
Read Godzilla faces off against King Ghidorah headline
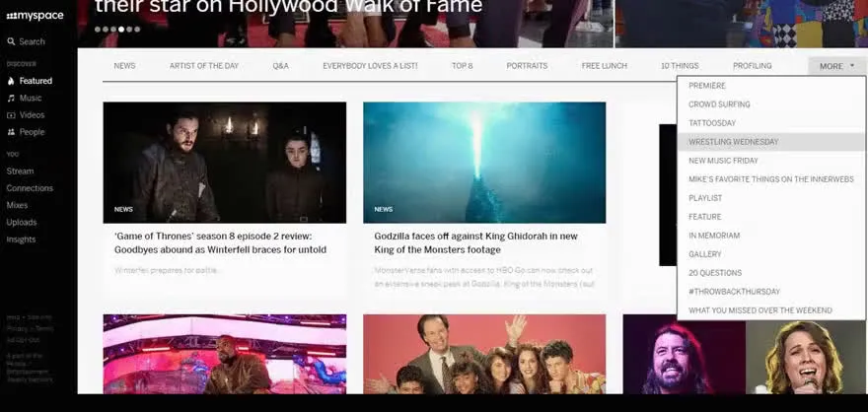click(476, 243)
